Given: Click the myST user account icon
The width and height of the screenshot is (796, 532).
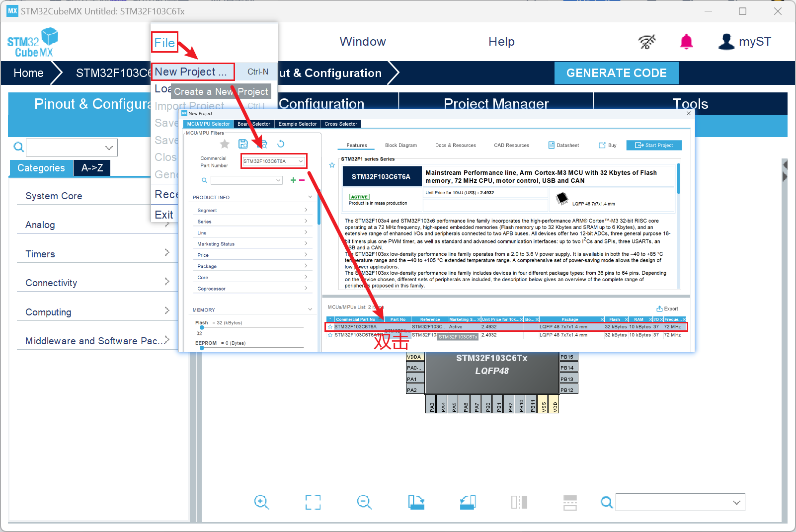Looking at the screenshot, I should pos(726,42).
